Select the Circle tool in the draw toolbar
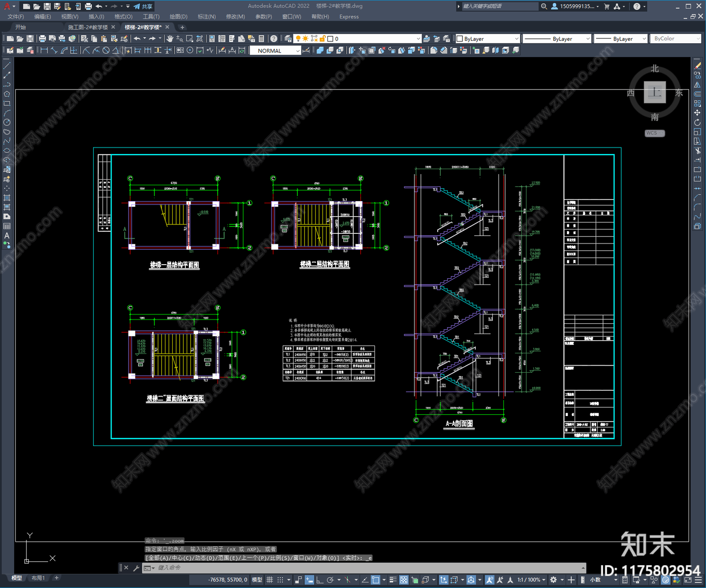The height and width of the screenshot is (588, 706). 7,122
